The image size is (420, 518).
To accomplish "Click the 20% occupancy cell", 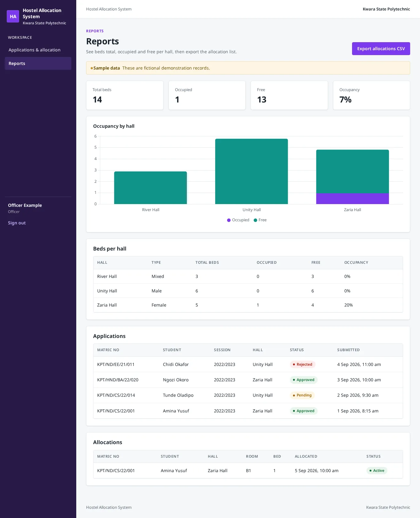I will [349, 305].
